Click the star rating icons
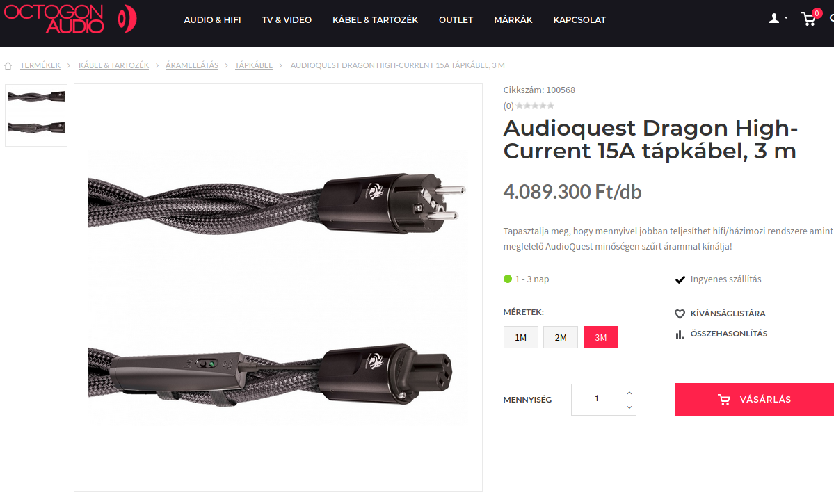The image size is (834, 504). pos(534,106)
